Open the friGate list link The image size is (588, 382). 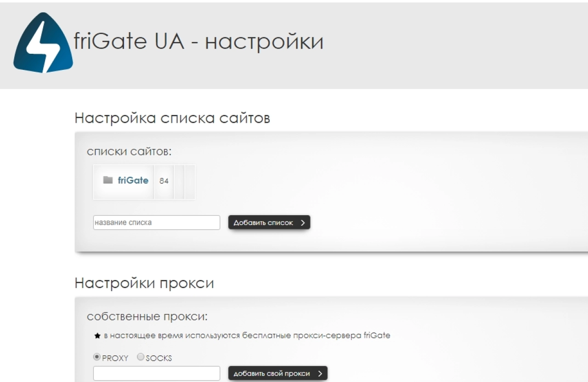(x=133, y=180)
